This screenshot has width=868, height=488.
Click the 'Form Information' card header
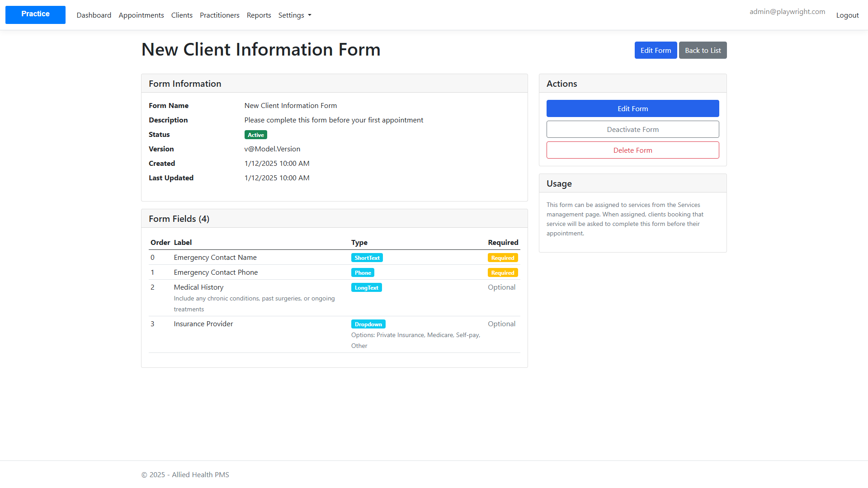point(185,84)
